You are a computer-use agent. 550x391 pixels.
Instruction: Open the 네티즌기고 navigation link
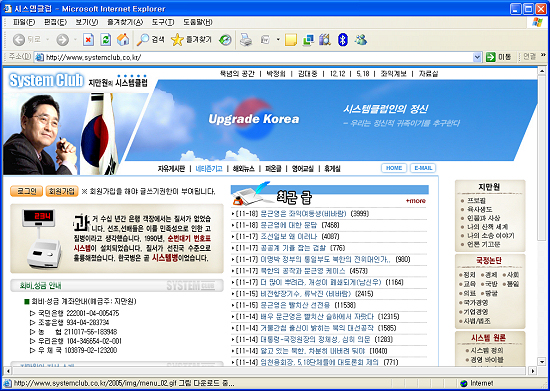[209, 169]
